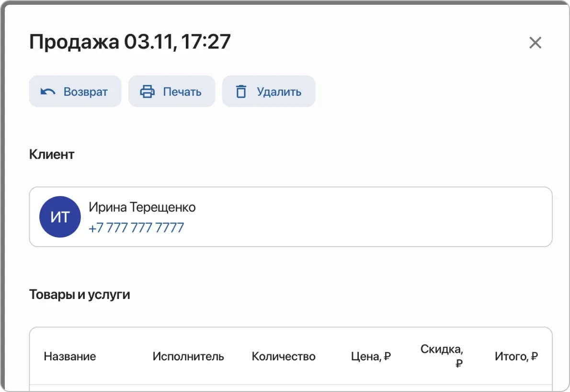
Task: Click the Клиент section heading
Action: (x=52, y=154)
